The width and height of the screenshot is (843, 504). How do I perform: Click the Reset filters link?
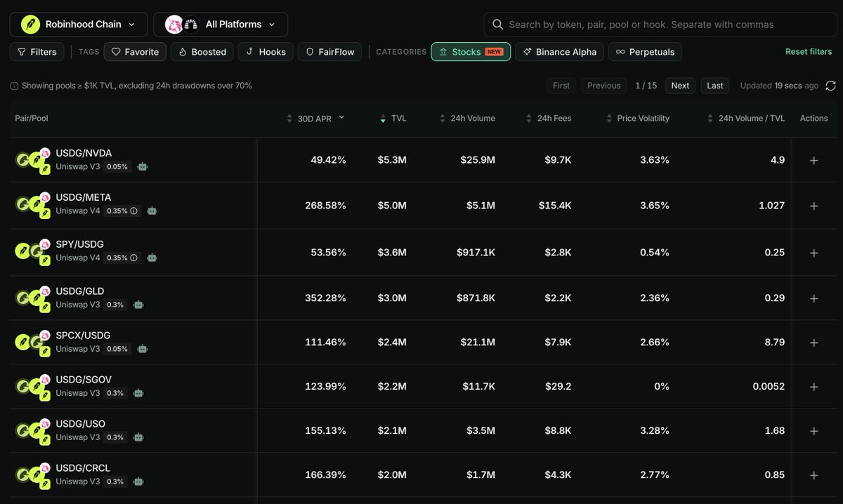(809, 52)
